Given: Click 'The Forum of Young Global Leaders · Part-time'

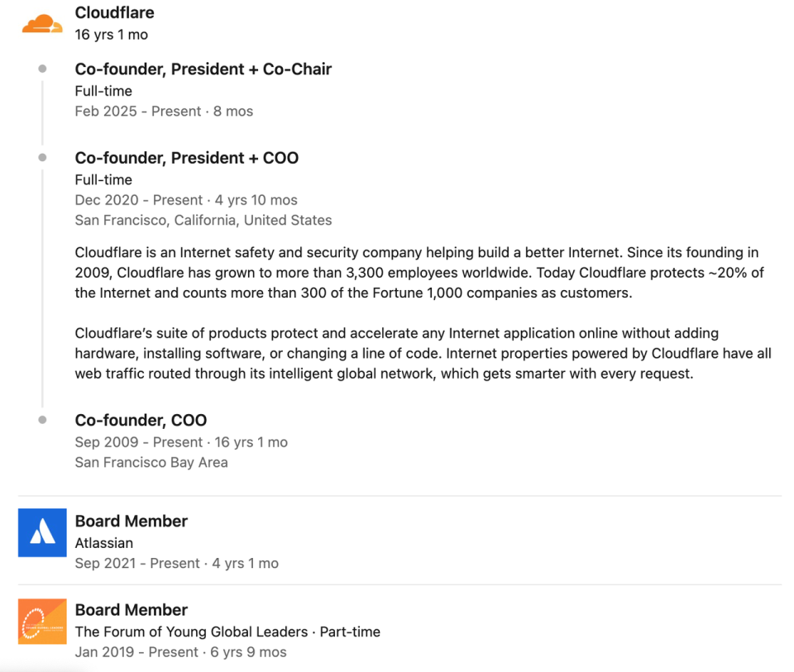Looking at the screenshot, I should click(227, 632).
